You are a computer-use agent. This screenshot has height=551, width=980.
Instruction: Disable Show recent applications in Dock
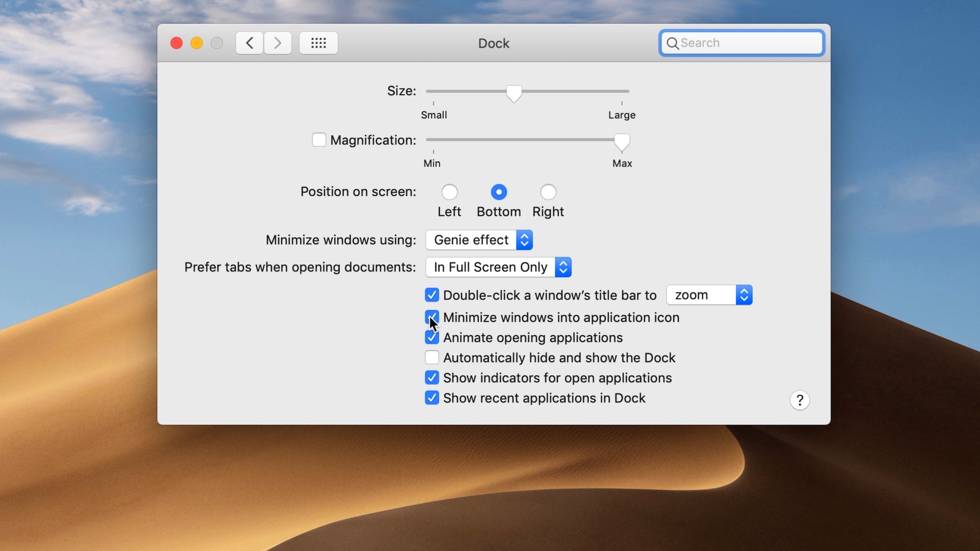(432, 398)
